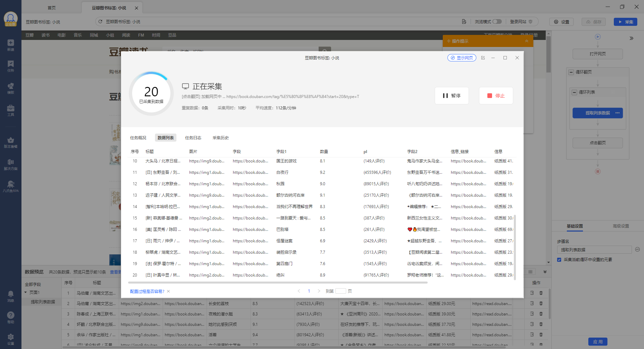
Task: Switch to the 数据列表 tab
Action: 166,138
